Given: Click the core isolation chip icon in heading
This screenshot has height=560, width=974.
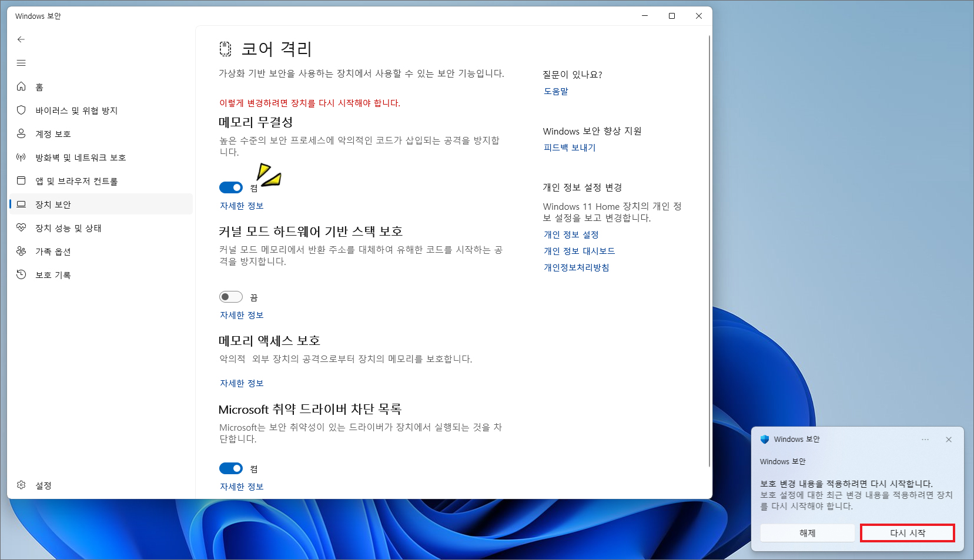Looking at the screenshot, I should pyautogui.click(x=225, y=49).
